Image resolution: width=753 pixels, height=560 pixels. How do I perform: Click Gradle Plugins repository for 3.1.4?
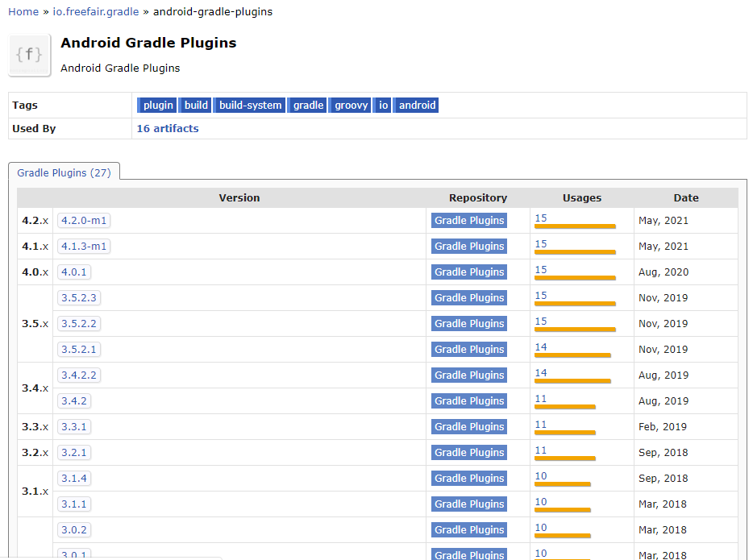[x=469, y=479]
